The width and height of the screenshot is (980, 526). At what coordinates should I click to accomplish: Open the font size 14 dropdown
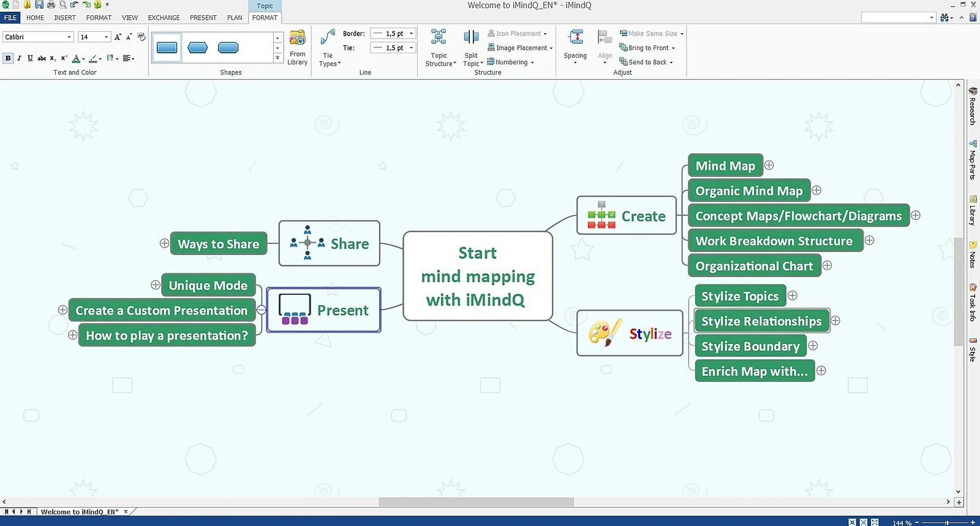[107, 37]
